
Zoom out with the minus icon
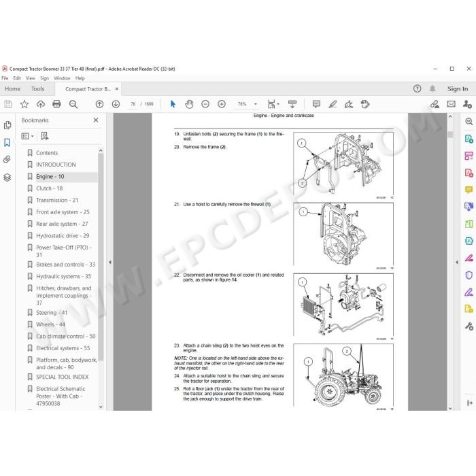coord(205,104)
